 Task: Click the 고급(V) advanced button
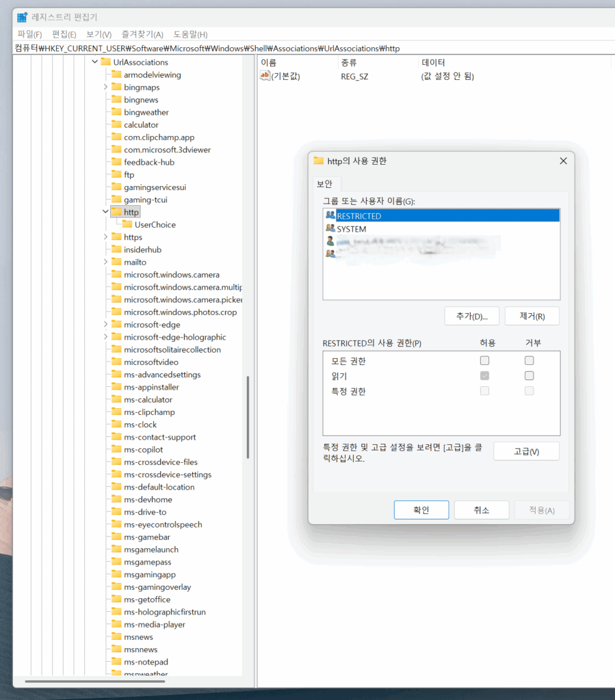[x=526, y=451]
